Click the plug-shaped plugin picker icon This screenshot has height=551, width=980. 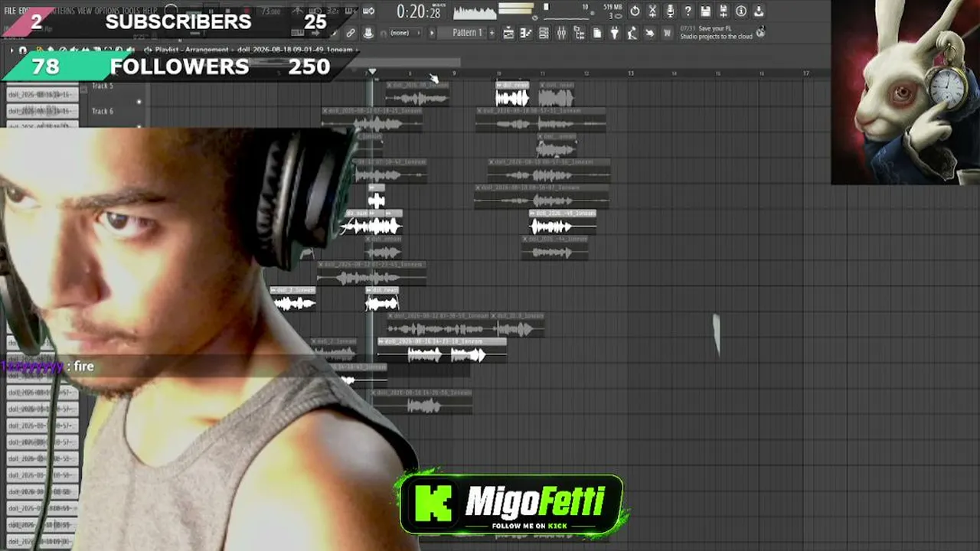point(614,33)
